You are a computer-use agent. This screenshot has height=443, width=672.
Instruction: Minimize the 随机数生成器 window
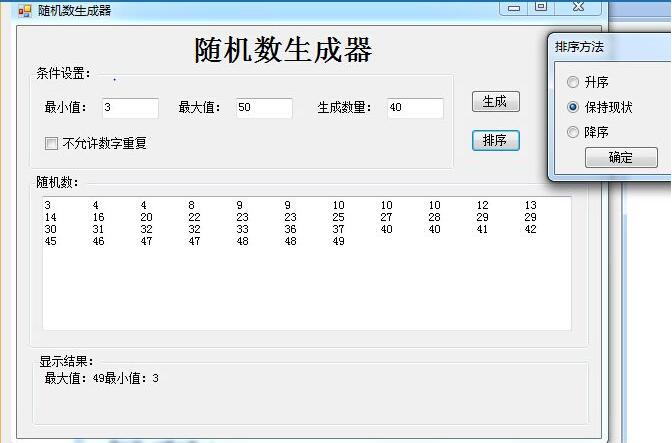coord(515,8)
